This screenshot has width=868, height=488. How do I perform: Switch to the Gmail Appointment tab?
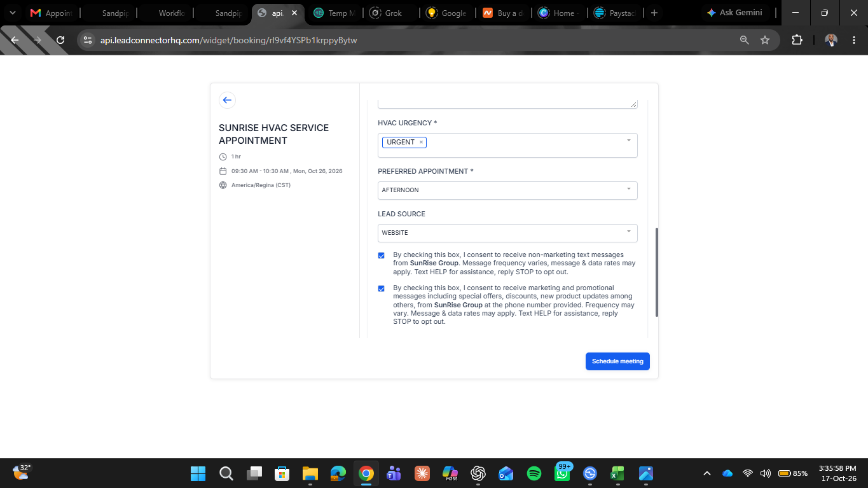point(53,13)
